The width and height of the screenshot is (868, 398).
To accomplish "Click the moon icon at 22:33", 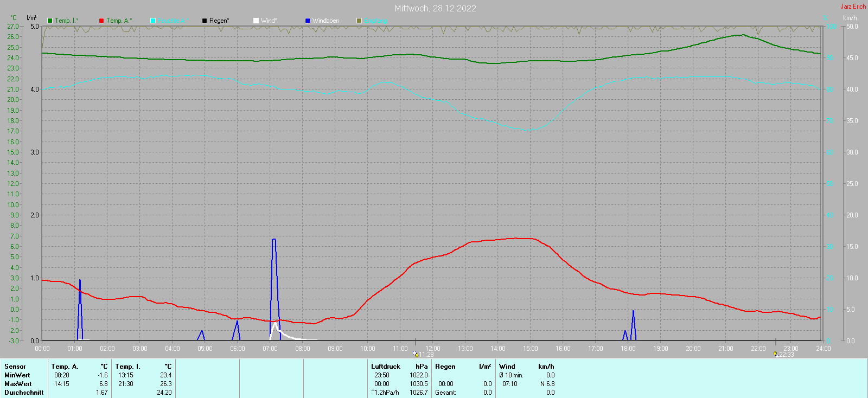I will click(x=776, y=354).
